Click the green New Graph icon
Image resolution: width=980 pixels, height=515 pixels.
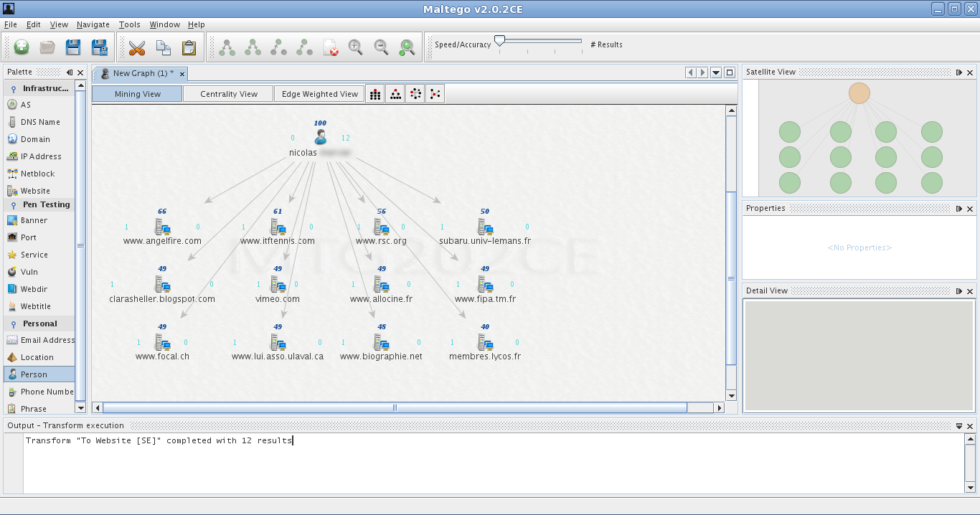[22, 47]
